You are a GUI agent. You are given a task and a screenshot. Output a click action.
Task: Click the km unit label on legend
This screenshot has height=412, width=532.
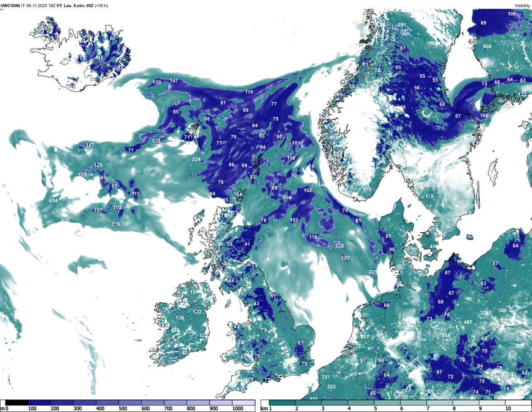[265, 409]
